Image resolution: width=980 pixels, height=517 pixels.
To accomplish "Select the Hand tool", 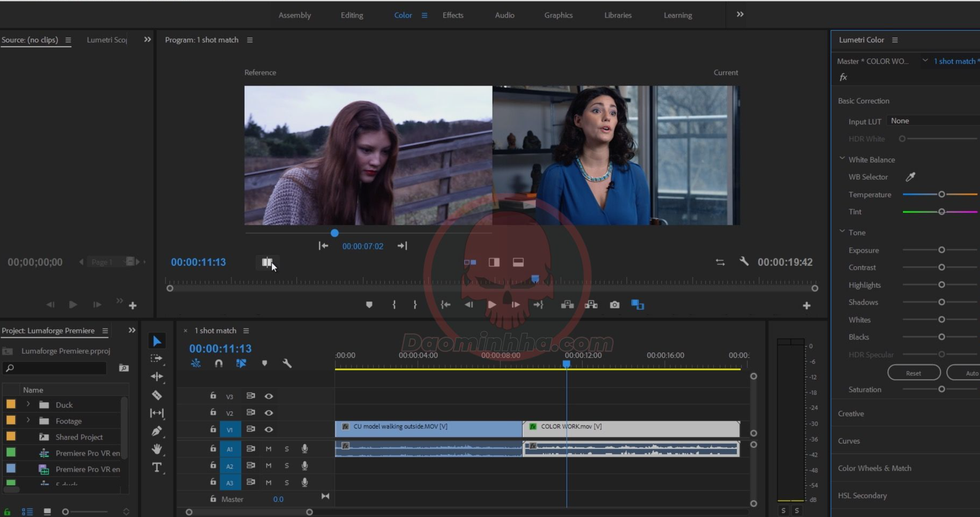I will tap(157, 449).
